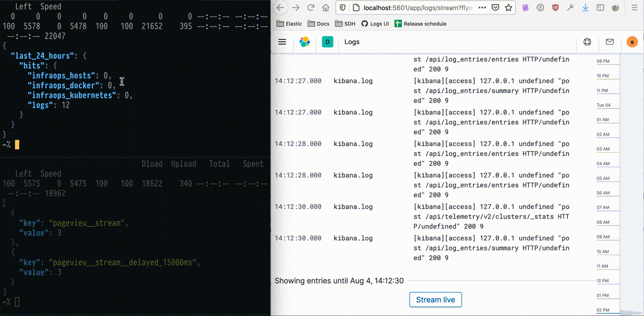Screen dimensions: 644x316
Task: Open the Firefox application menu
Action: (x=636, y=8)
